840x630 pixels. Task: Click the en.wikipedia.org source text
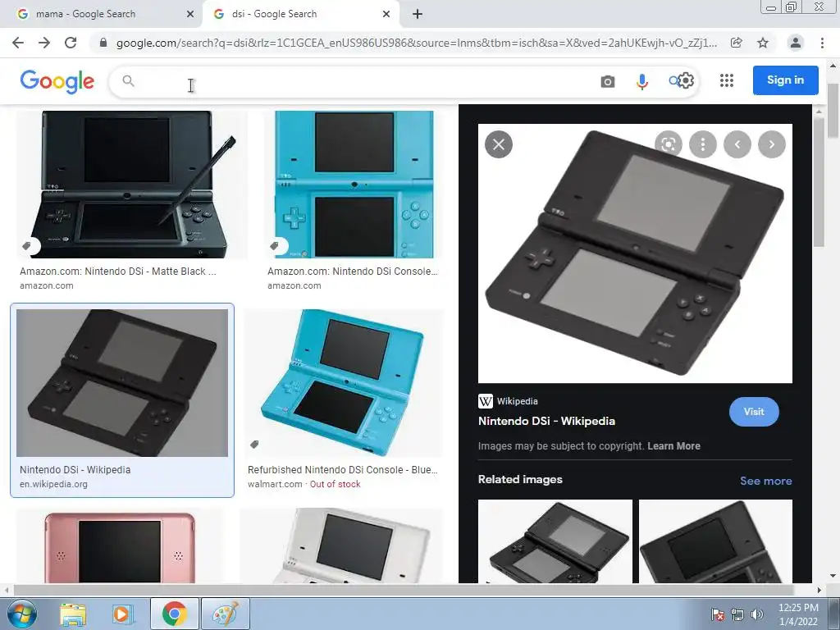[53, 484]
